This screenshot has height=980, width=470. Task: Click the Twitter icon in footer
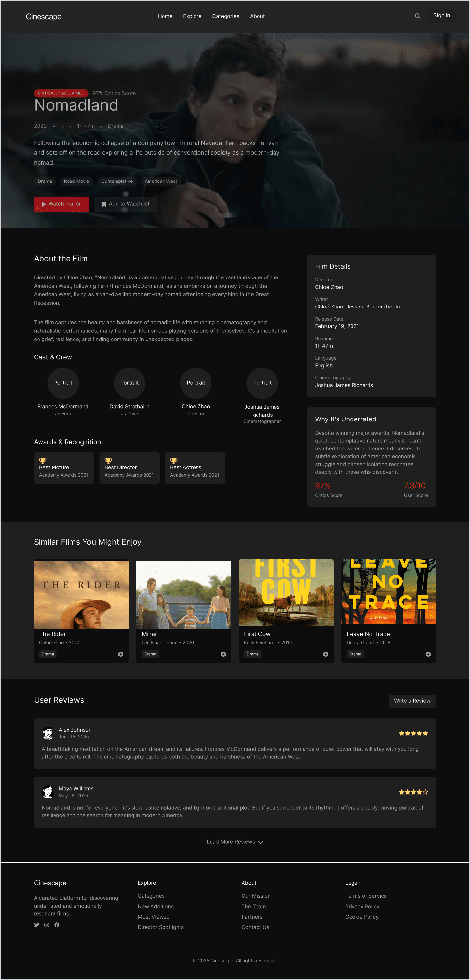click(x=37, y=925)
